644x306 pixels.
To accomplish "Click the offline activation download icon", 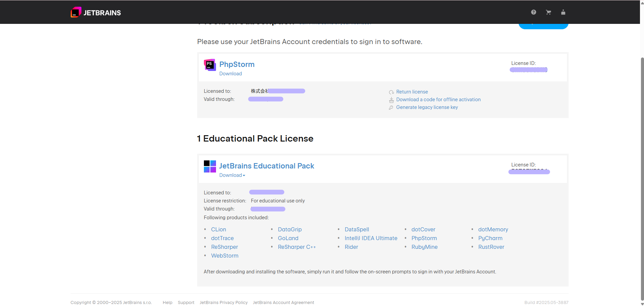I will tap(391, 100).
